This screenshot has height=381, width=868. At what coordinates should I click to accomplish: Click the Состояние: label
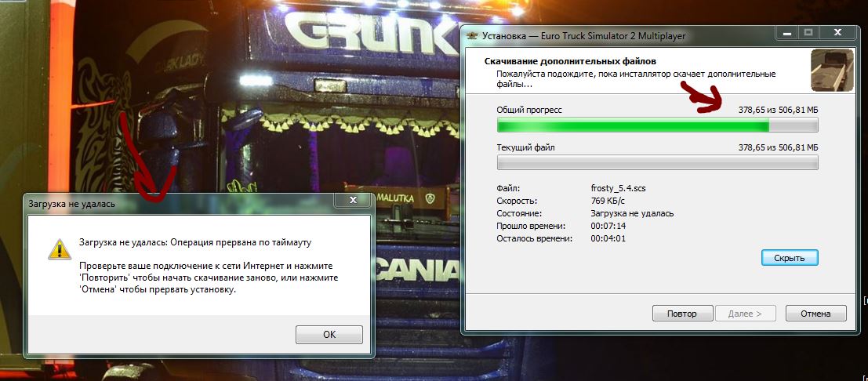519,214
